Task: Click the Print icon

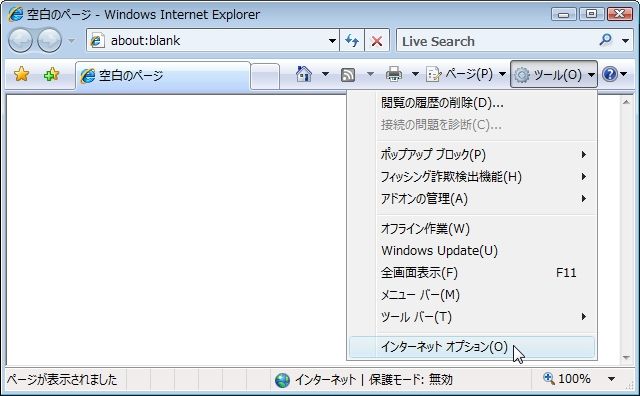Action: point(394,74)
